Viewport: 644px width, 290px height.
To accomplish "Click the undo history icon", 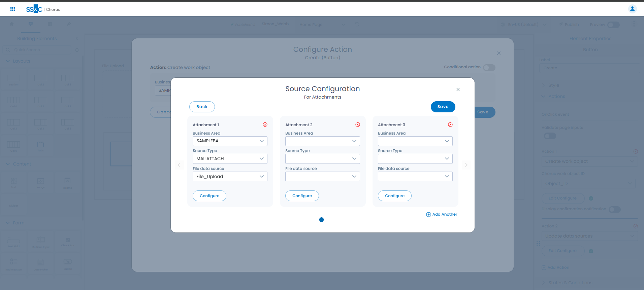I will 357,24.
